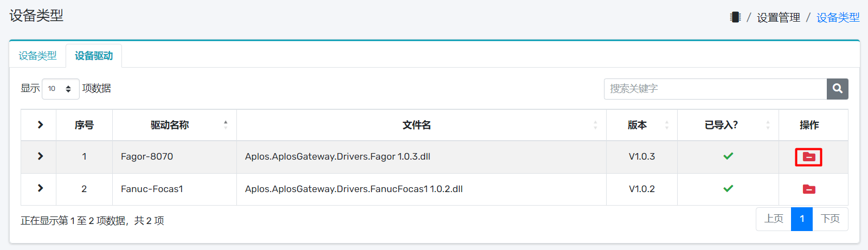Select the 设备驱动 tab
This screenshot has height=250, width=868.
click(x=94, y=56)
